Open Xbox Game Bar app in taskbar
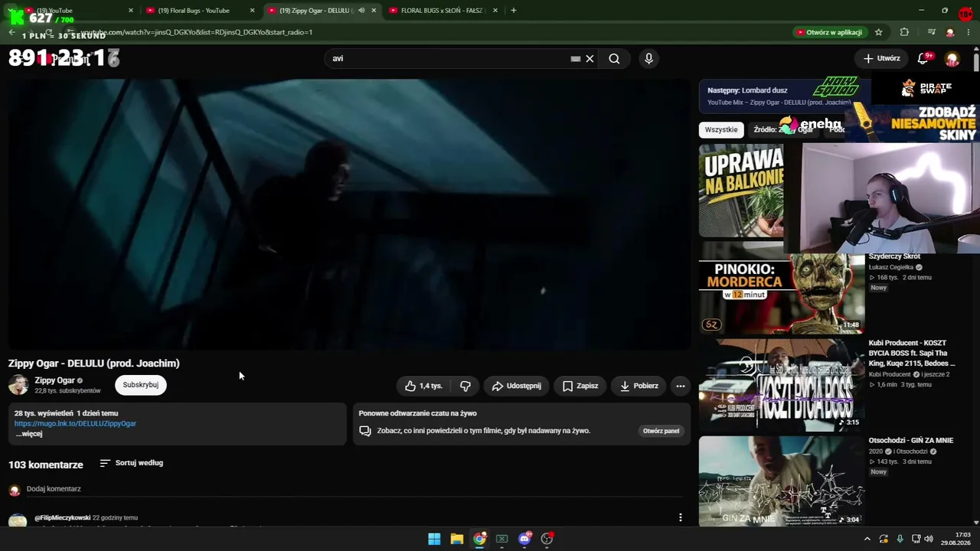Screen dimensions: 980x551 [x=501, y=539]
